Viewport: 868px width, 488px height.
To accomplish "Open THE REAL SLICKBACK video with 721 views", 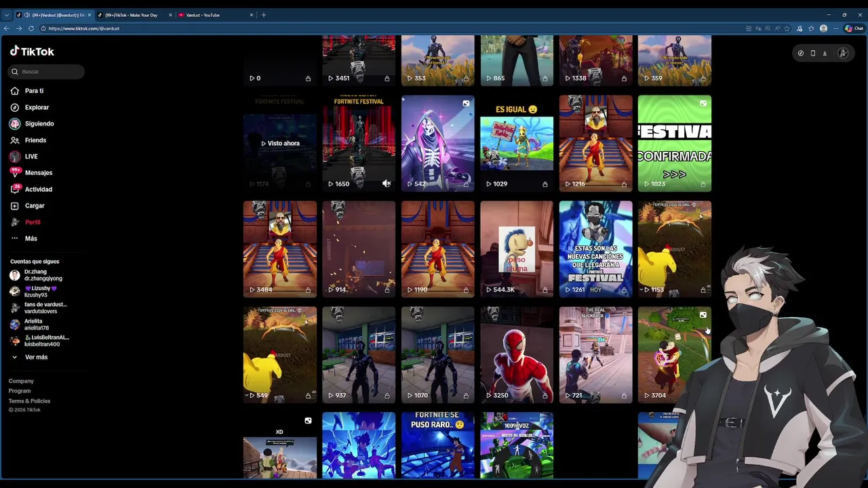I will pyautogui.click(x=595, y=354).
